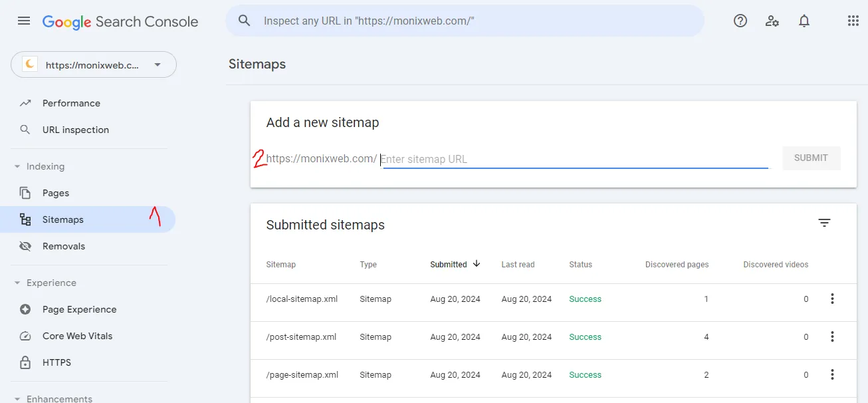Click the Add a new sitemap title
The height and width of the screenshot is (403, 868).
(322, 122)
